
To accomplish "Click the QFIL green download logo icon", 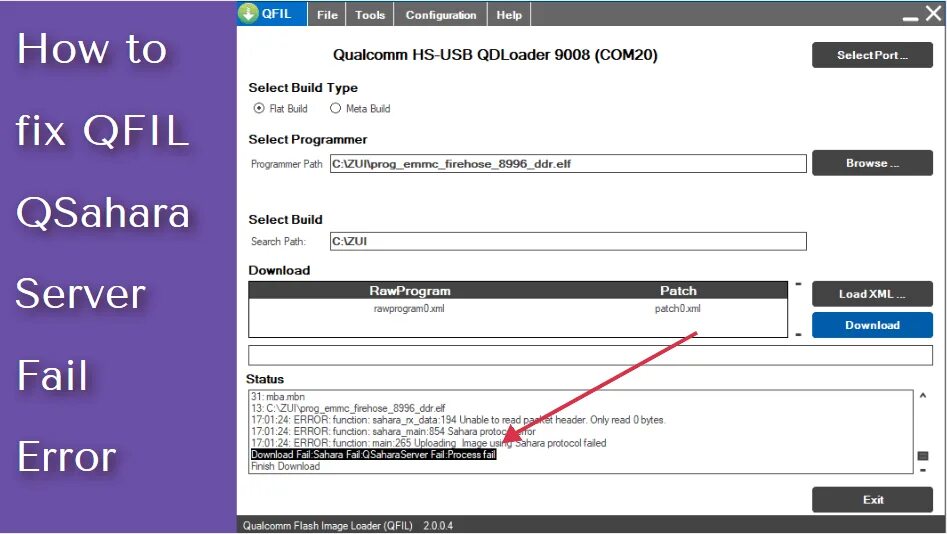I will 248,14.
